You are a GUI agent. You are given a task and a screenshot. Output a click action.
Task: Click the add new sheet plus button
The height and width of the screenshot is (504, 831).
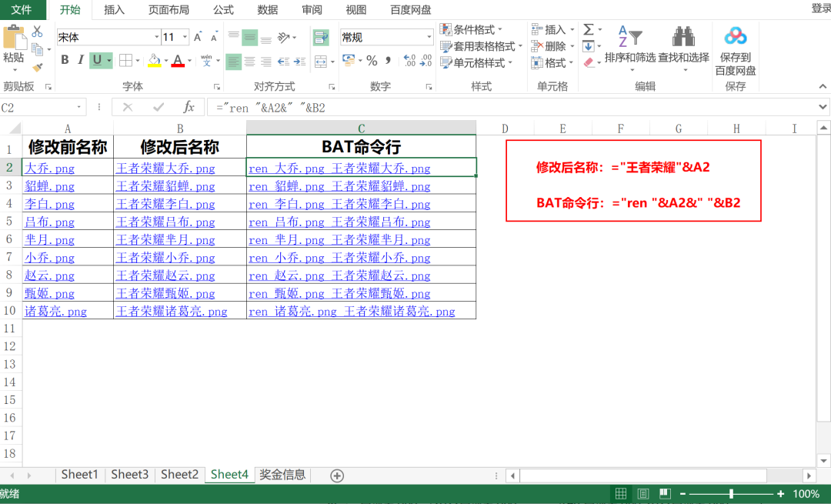pyautogui.click(x=336, y=476)
